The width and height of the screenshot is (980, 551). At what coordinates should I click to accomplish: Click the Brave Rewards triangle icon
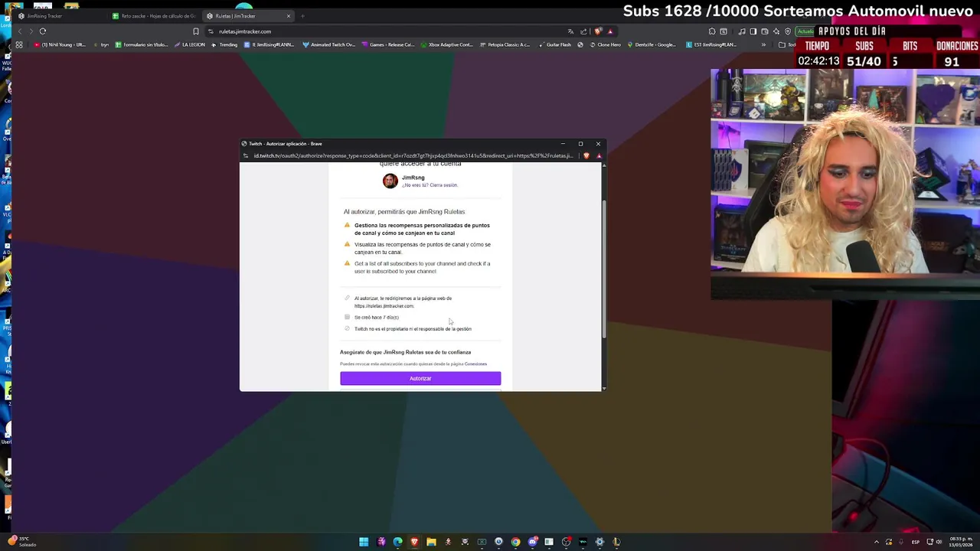pyautogui.click(x=609, y=31)
